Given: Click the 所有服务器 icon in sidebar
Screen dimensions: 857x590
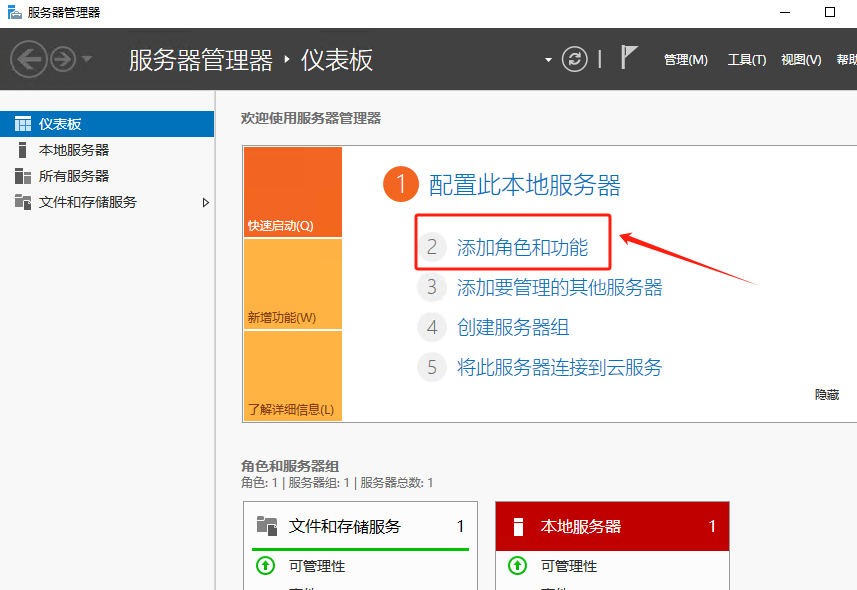Looking at the screenshot, I should pos(23,176).
